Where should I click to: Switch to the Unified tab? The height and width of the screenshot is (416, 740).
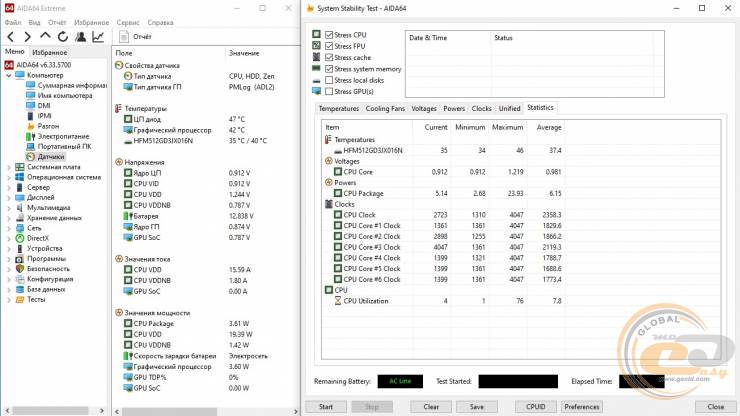click(509, 109)
